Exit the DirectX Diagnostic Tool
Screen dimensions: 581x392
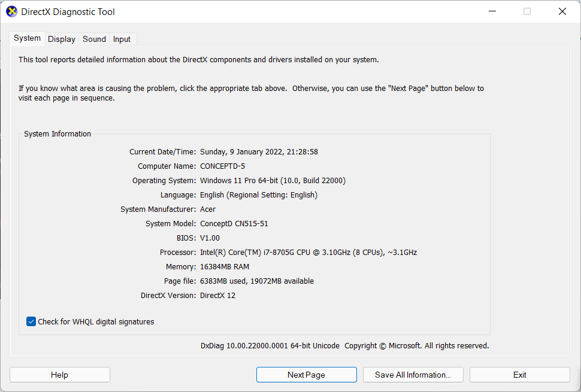519,374
